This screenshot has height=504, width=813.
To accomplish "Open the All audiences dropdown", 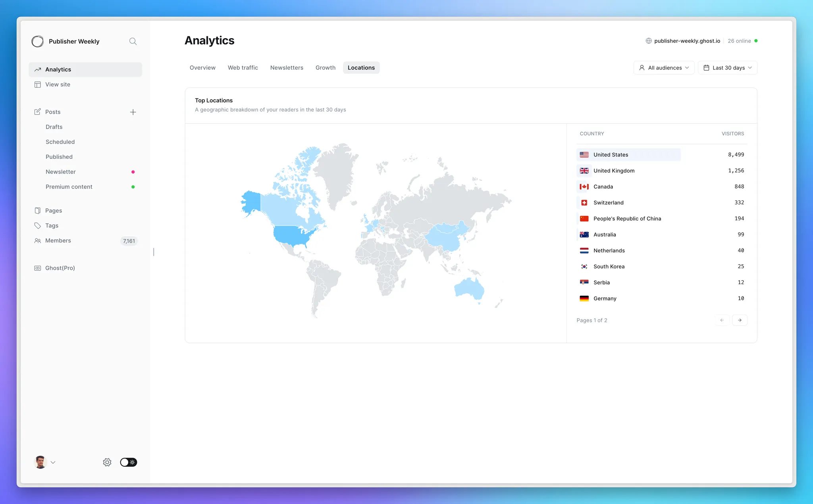I will (664, 68).
